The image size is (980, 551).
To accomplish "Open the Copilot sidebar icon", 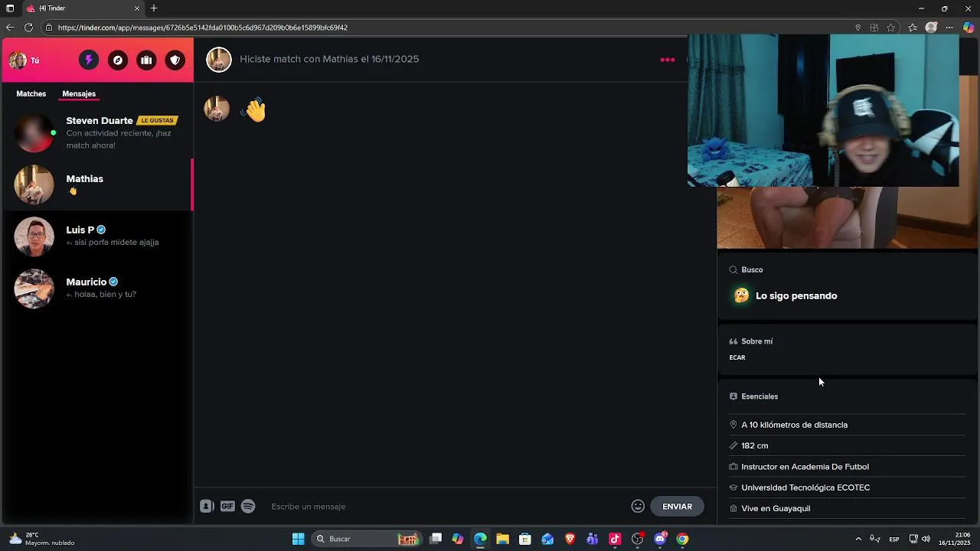I will click(969, 28).
